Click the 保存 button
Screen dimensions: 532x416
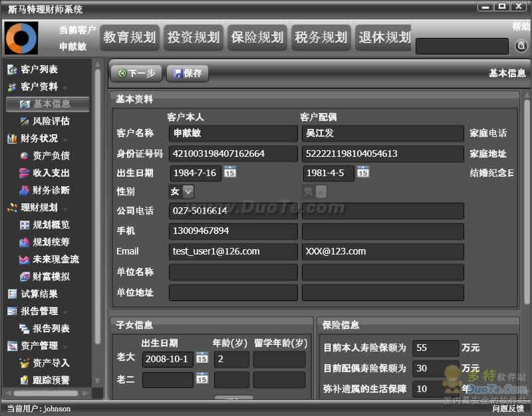click(187, 73)
